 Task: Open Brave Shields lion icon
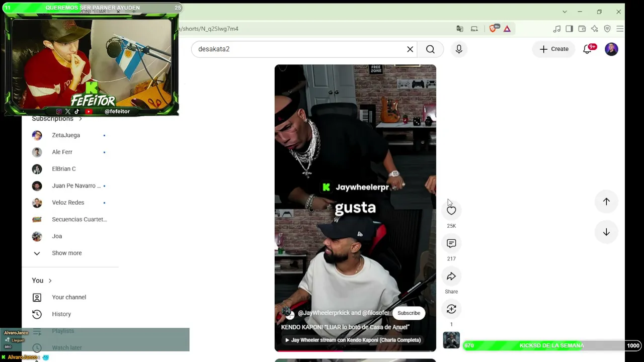tap(493, 29)
